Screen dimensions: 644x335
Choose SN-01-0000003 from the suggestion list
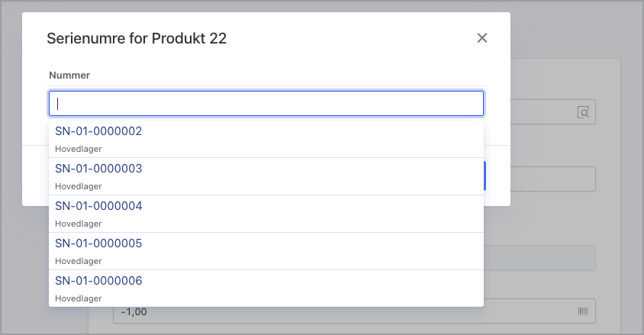click(x=98, y=169)
